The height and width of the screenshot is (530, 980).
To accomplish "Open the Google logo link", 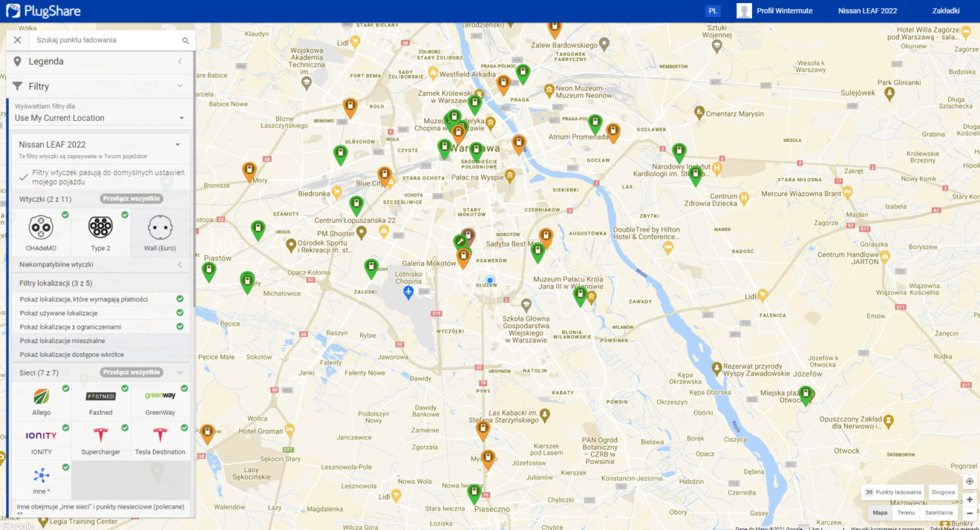I will click(17, 525).
